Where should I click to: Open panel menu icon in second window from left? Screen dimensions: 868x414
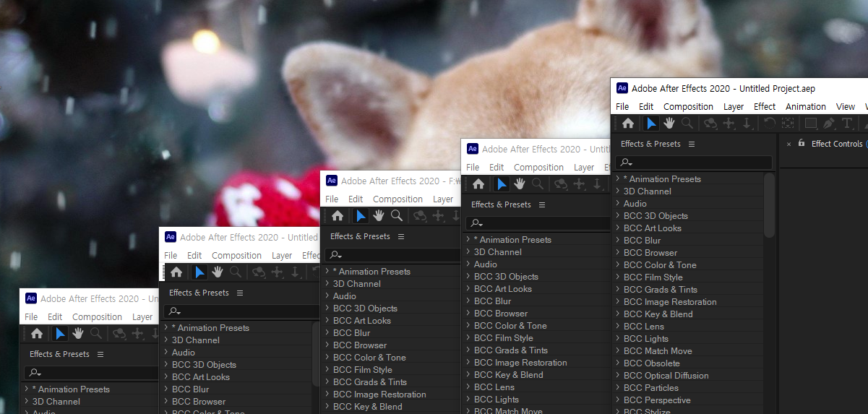pyautogui.click(x=240, y=293)
